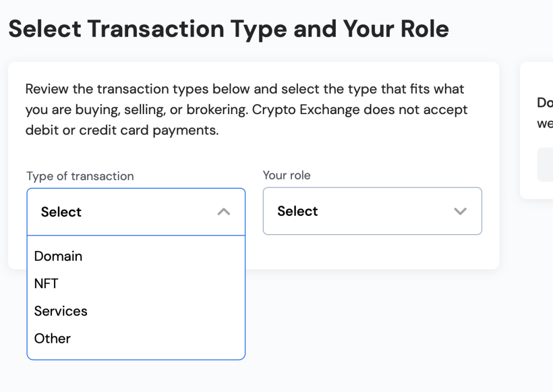Choose Domain from the transaction type list
The width and height of the screenshot is (553, 392).
tap(58, 256)
